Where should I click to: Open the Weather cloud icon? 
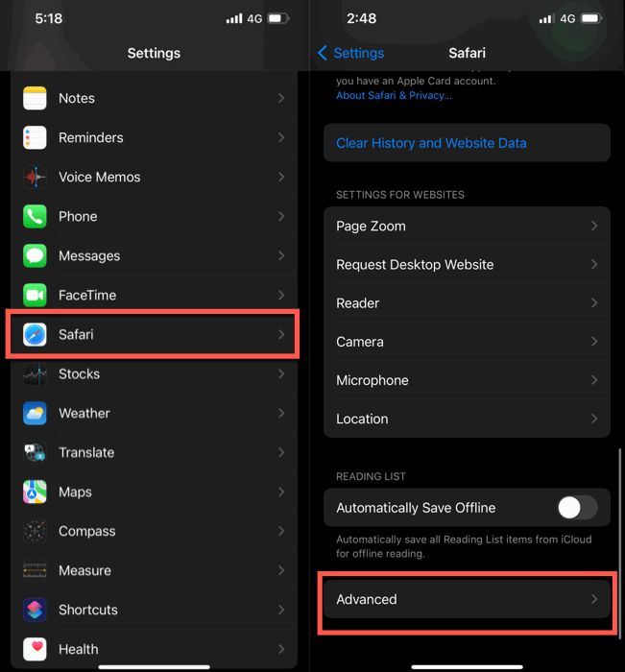point(35,413)
